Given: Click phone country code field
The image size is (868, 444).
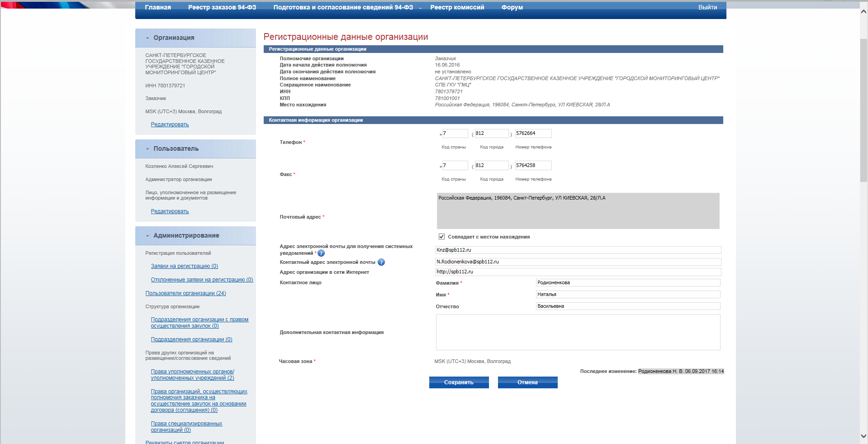Looking at the screenshot, I should [455, 134].
